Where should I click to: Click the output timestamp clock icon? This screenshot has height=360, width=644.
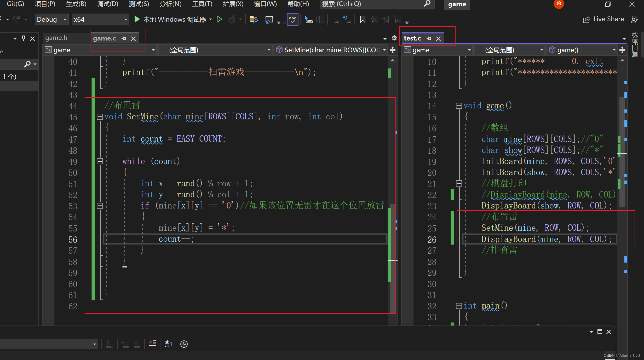click(x=184, y=344)
